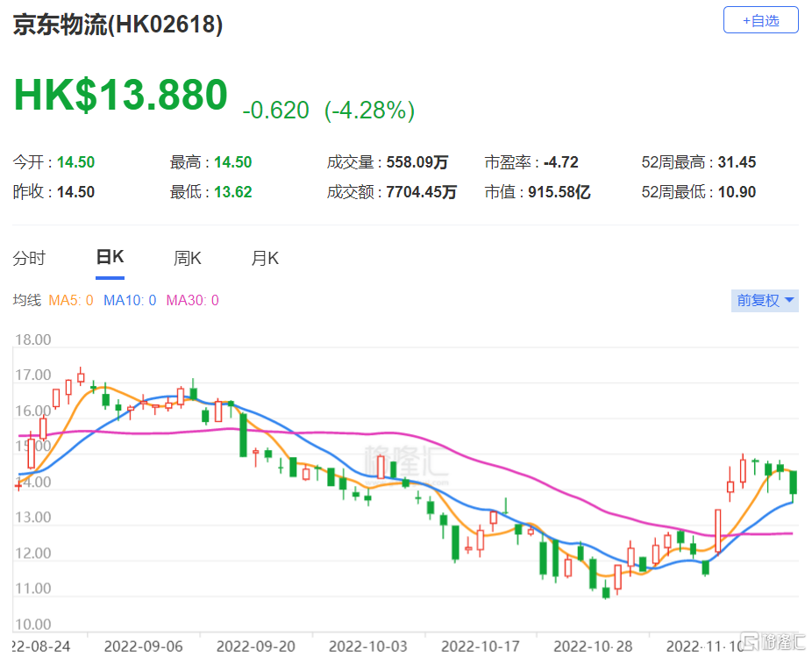Click 成交量 value 558.09万

pyautogui.click(x=417, y=162)
